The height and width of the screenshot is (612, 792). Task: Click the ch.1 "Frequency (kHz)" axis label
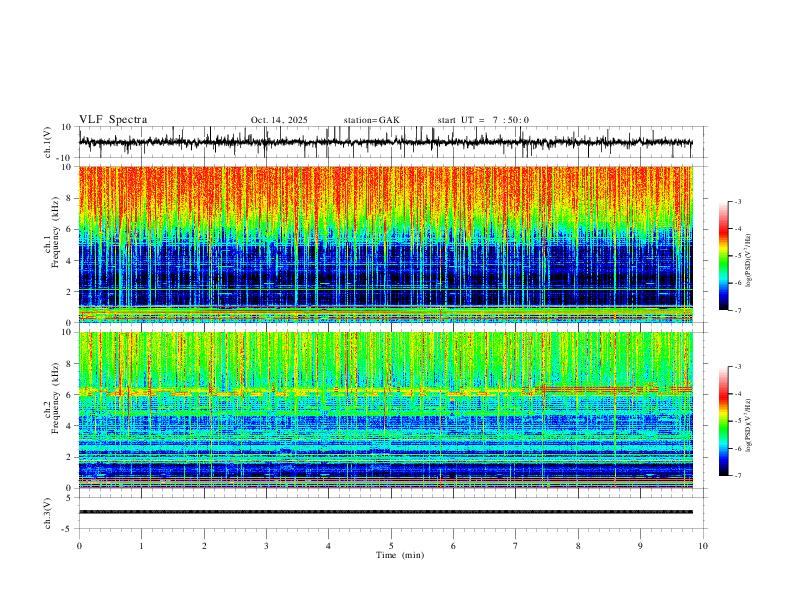tap(55, 232)
